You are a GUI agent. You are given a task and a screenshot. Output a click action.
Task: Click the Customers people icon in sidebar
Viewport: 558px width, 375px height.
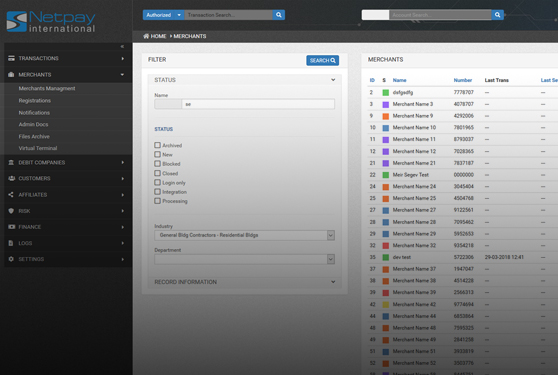point(11,178)
